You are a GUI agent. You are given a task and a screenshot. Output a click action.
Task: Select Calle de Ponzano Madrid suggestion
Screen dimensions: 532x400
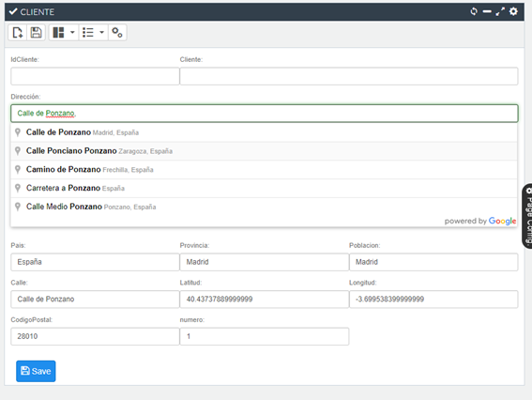(x=264, y=132)
